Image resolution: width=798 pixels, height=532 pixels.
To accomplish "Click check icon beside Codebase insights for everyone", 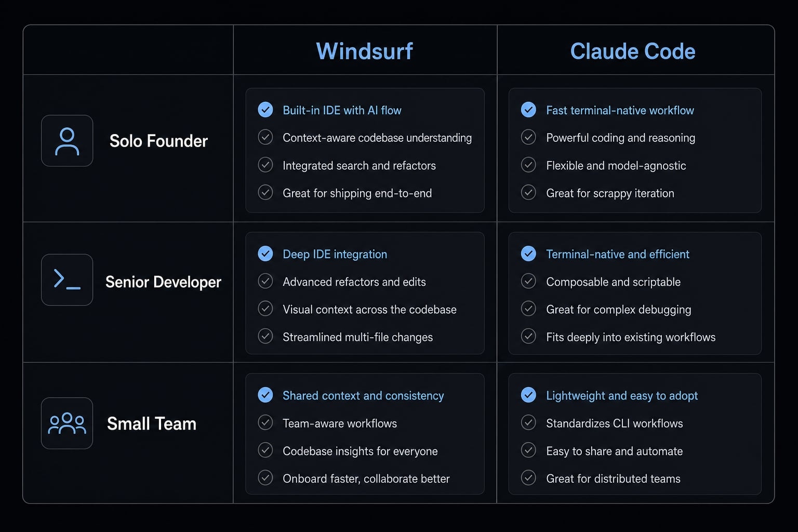I will click(x=265, y=450).
